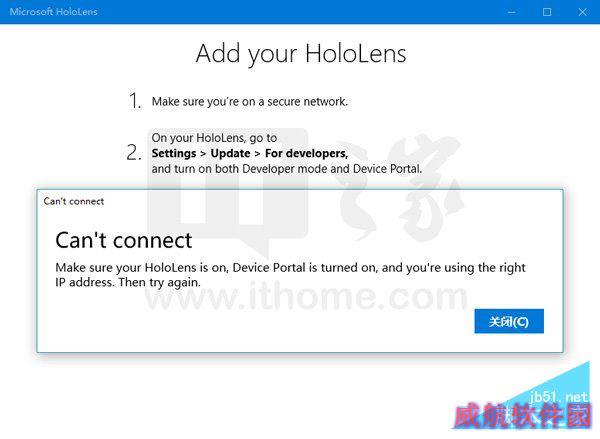Click "Make sure your HoloLens is on" message
The width and height of the screenshot is (600, 439).
(290, 275)
